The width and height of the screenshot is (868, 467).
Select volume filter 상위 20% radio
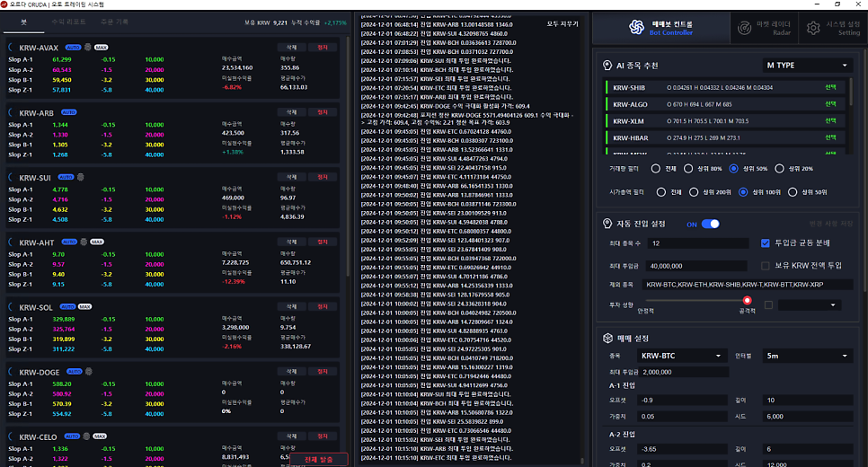pos(779,169)
